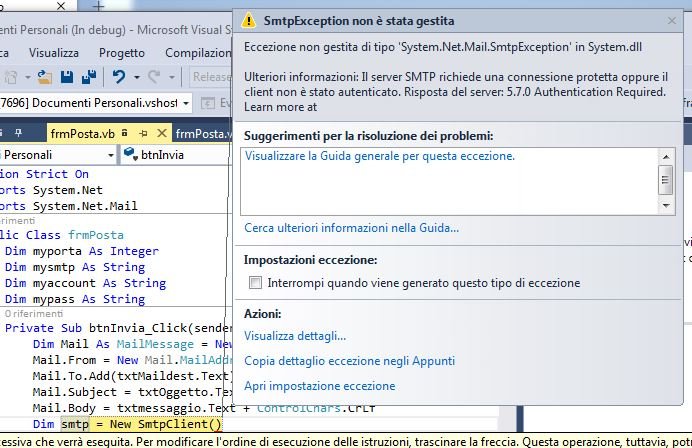Undo the last action with the blue arrow
Image resolution: width=692 pixels, height=448 pixels.
[118, 77]
